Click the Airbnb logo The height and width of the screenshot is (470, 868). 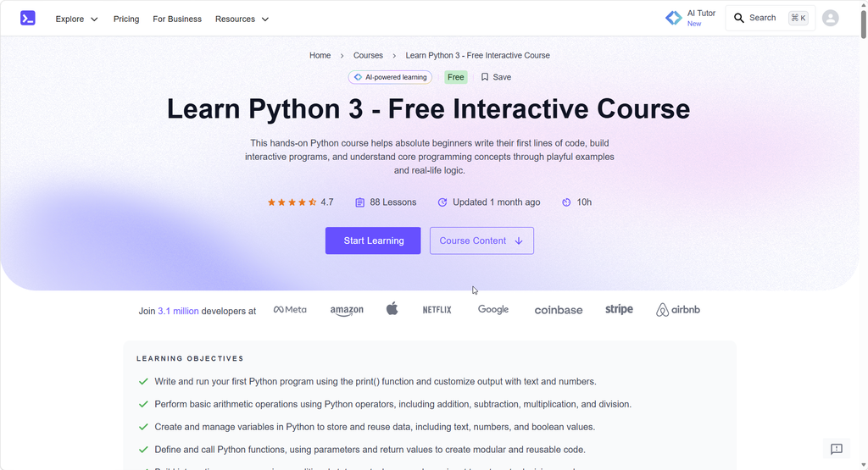678,310
